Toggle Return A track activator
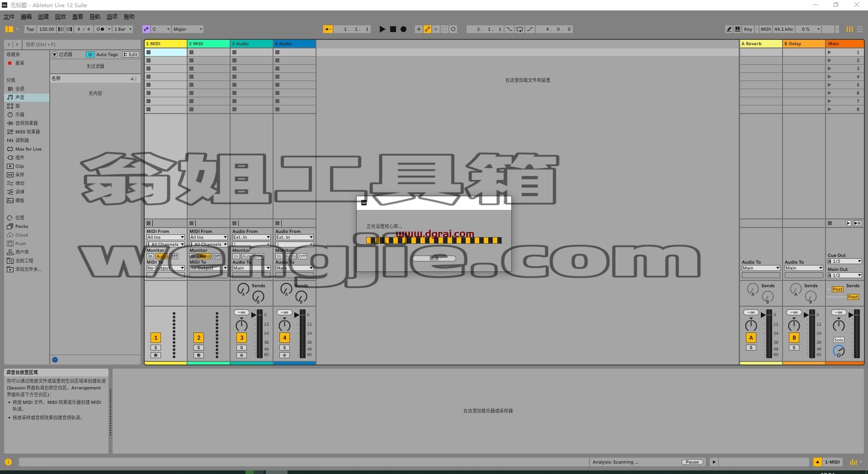The image size is (868, 474). (751, 337)
